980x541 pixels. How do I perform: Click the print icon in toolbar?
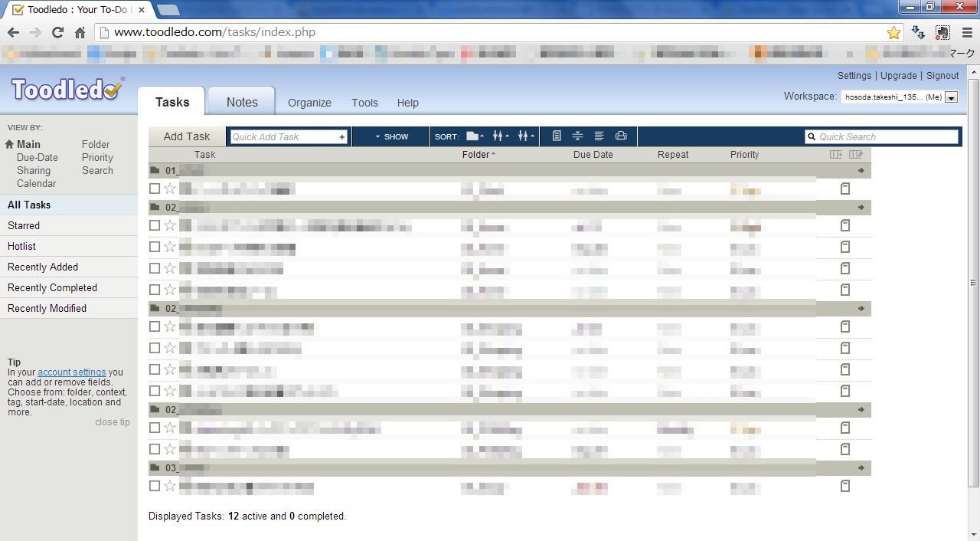pos(621,136)
